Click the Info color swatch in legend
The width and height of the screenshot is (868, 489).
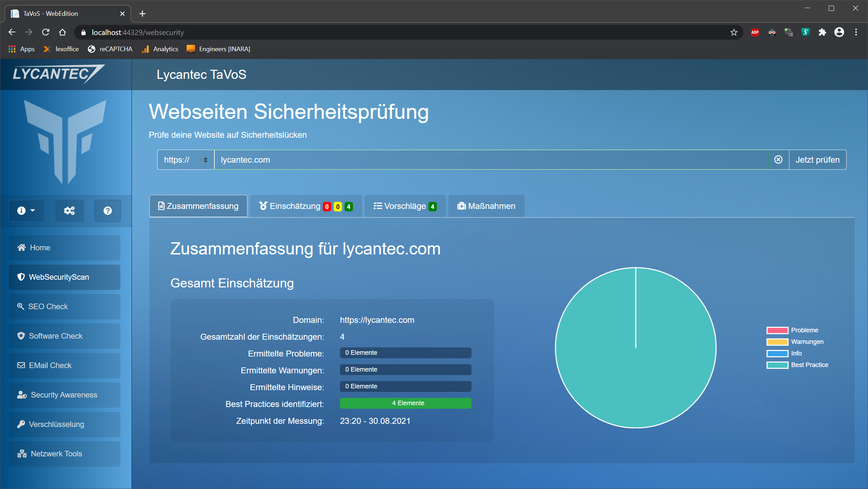(777, 353)
